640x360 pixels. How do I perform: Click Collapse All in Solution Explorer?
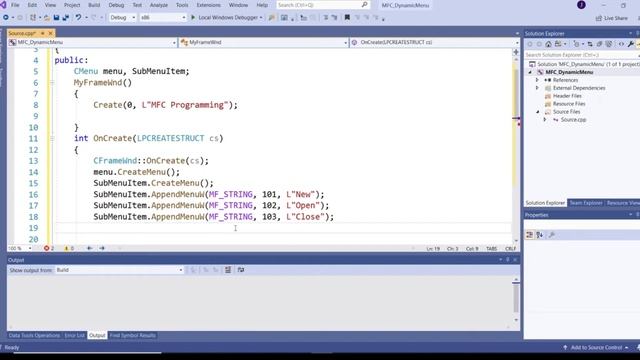tap(599, 44)
